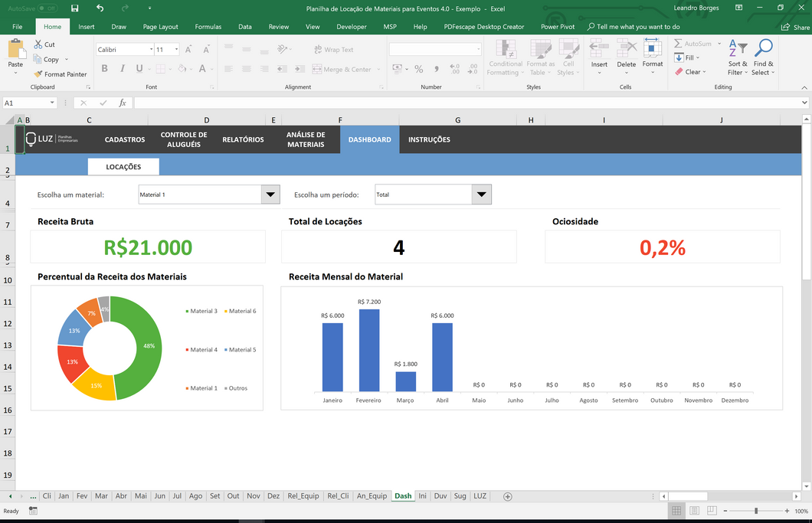Open the Page Layout ribbon tab
Viewport: 812px width, 523px height.
160,27
